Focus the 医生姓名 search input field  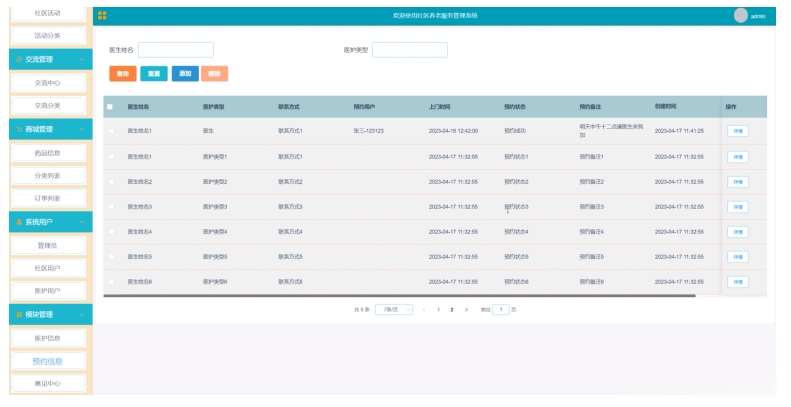(176, 50)
